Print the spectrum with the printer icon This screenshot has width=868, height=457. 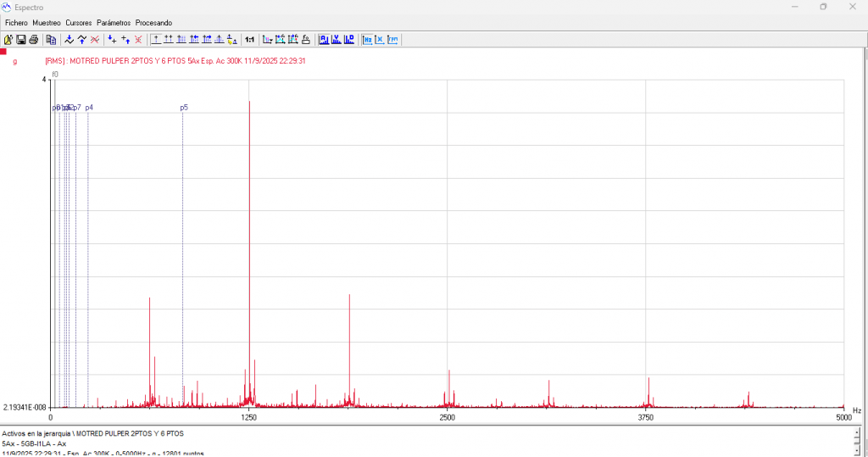point(33,39)
